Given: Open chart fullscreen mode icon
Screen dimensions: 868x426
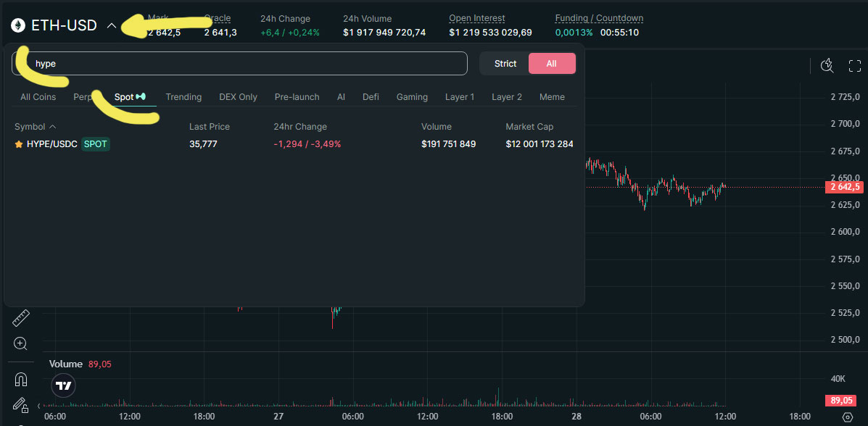Looking at the screenshot, I should coord(854,66).
